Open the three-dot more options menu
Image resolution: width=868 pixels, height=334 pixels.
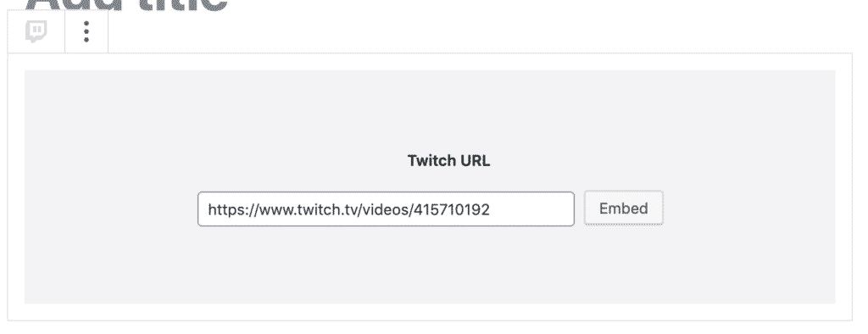click(x=86, y=31)
